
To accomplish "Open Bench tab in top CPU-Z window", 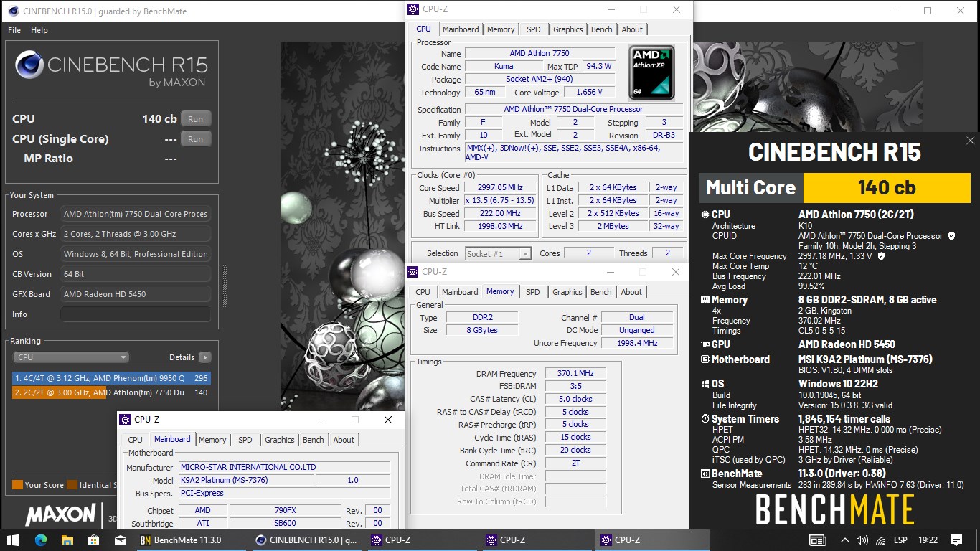I will [x=602, y=29].
